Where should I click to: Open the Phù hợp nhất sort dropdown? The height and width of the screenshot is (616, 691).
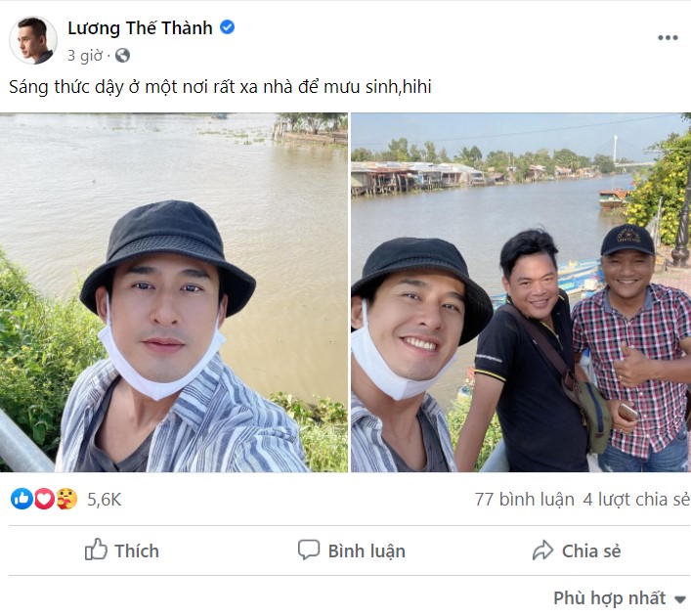620,597
